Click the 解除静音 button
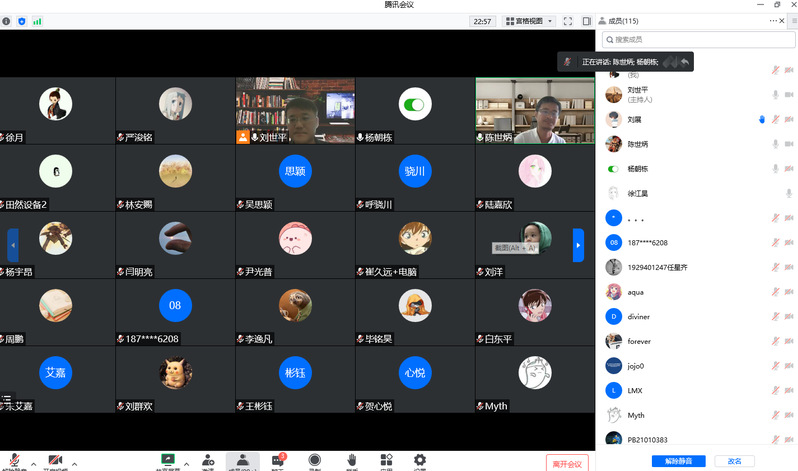798x471 pixels. 678,461
